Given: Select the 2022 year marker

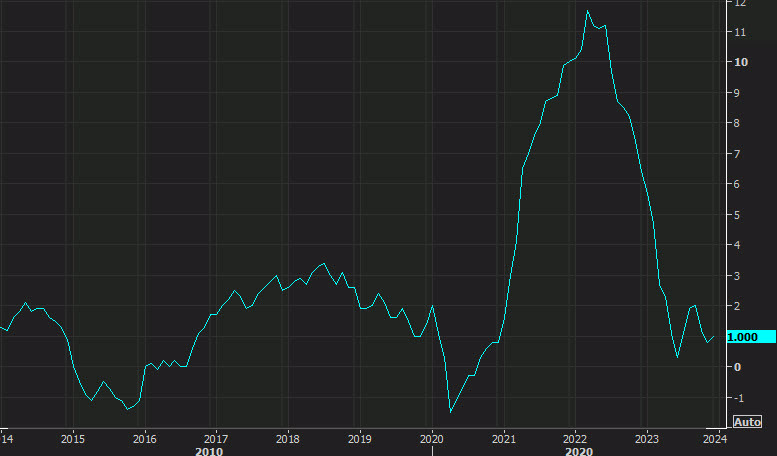Looking at the screenshot, I should click(x=575, y=438).
